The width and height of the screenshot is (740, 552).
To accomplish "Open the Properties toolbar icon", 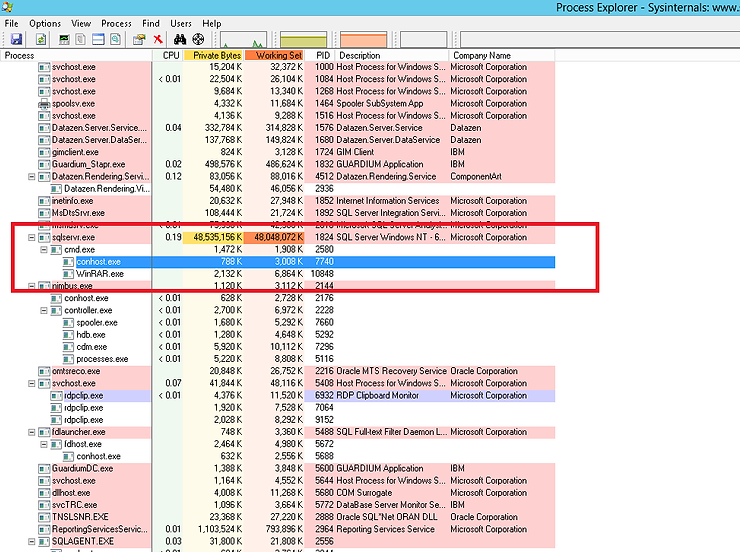I will (x=139, y=39).
